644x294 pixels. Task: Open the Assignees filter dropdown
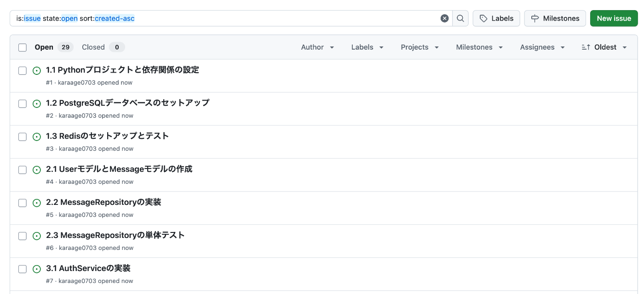[542, 47]
